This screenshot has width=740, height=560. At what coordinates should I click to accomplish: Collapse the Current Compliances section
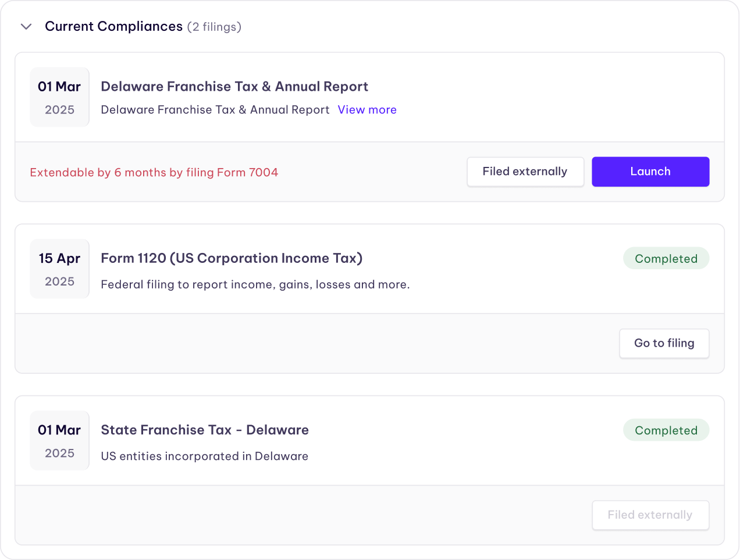[x=26, y=26]
